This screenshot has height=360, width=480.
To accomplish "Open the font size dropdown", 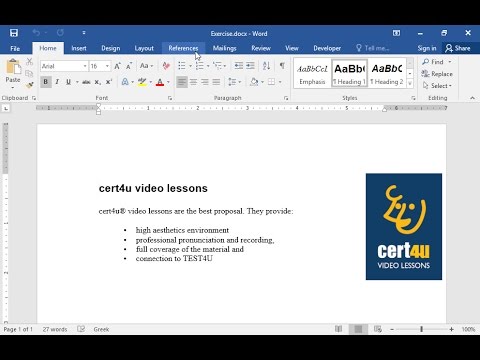I will click(107, 66).
